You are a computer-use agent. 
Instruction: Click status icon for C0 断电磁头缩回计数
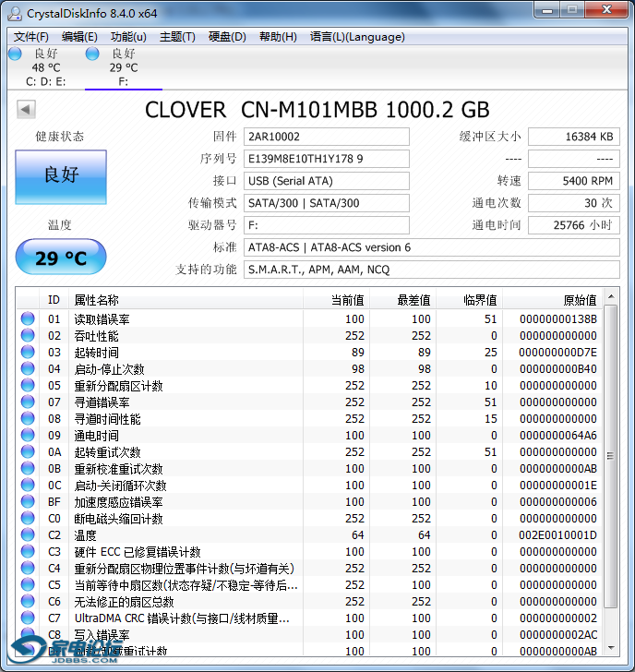(x=28, y=518)
